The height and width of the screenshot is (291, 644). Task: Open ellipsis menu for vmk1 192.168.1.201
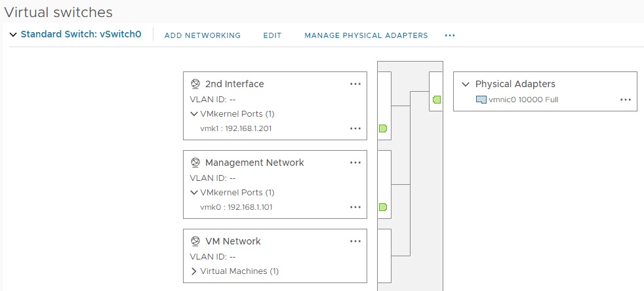click(355, 128)
